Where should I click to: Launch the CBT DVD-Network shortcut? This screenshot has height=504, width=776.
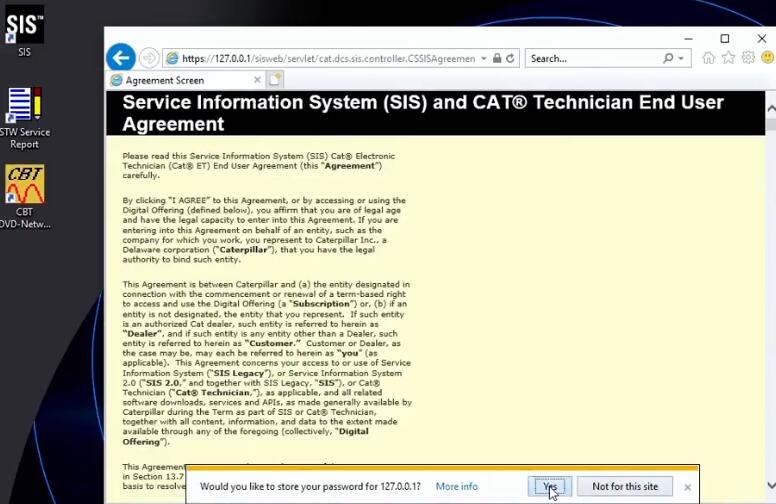click(24, 197)
